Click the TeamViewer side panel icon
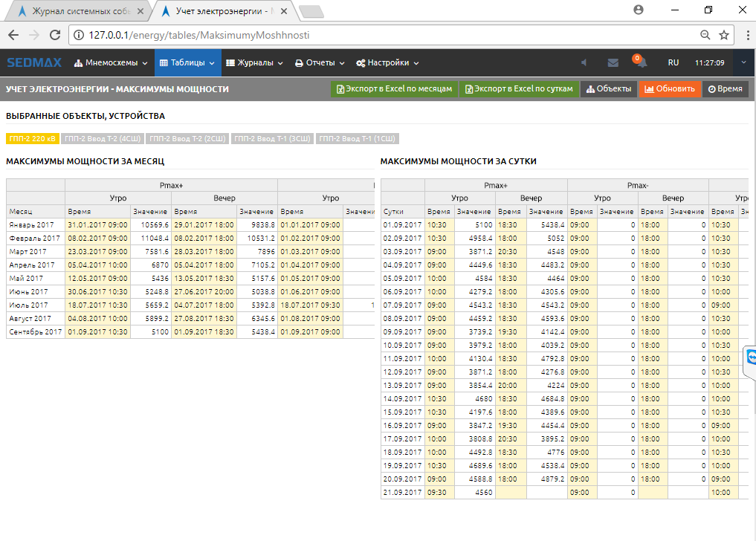 (750, 357)
